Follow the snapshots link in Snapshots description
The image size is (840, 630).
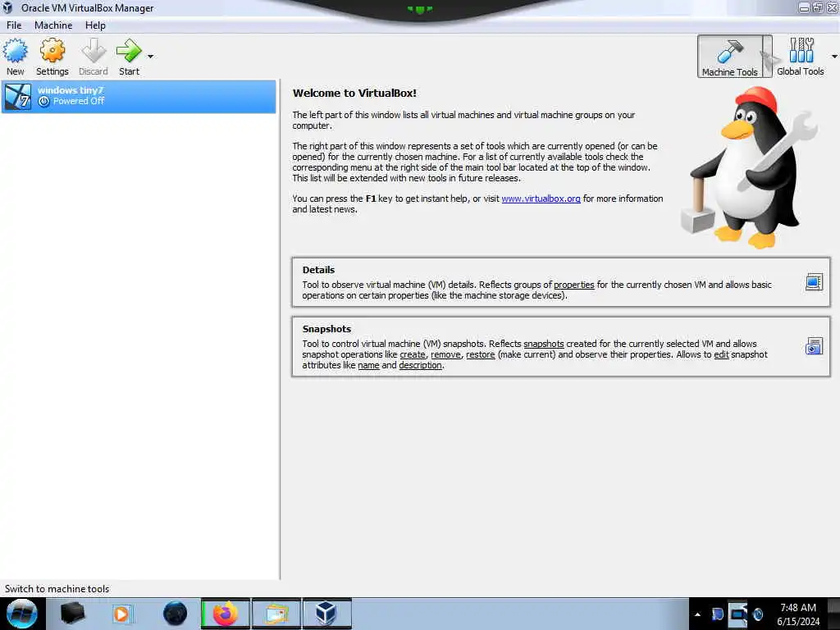click(x=543, y=344)
